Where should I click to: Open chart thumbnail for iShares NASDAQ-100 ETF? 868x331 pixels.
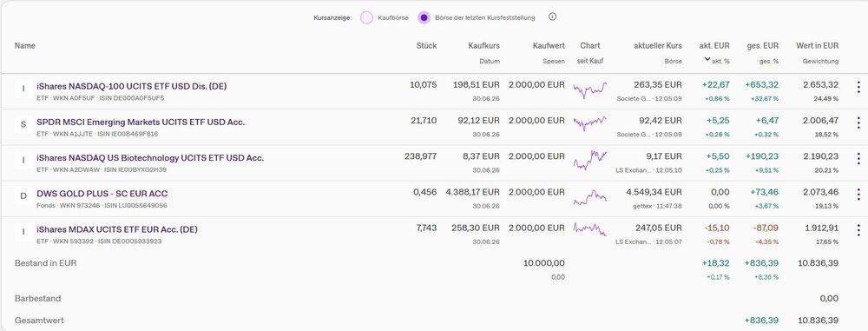click(x=590, y=89)
